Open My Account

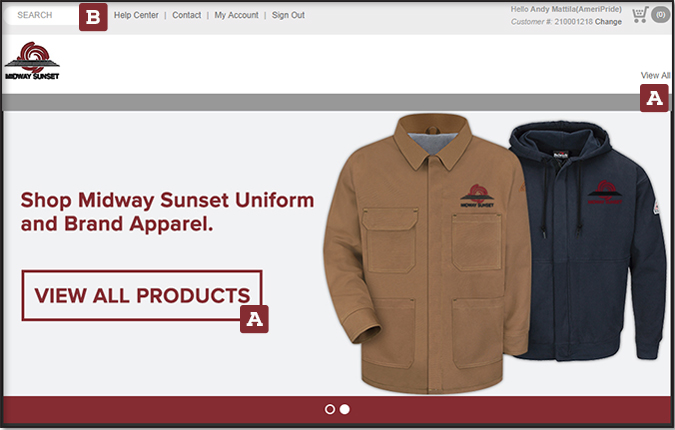236,15
